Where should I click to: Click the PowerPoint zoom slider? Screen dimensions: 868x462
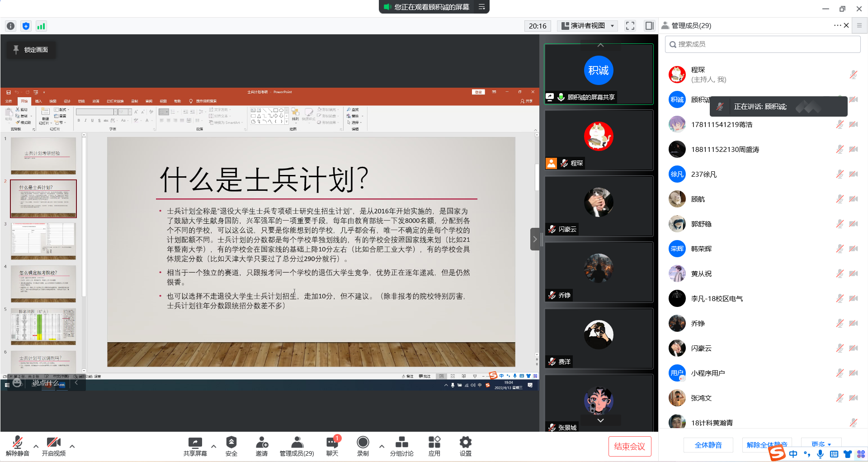pos(487,376)
